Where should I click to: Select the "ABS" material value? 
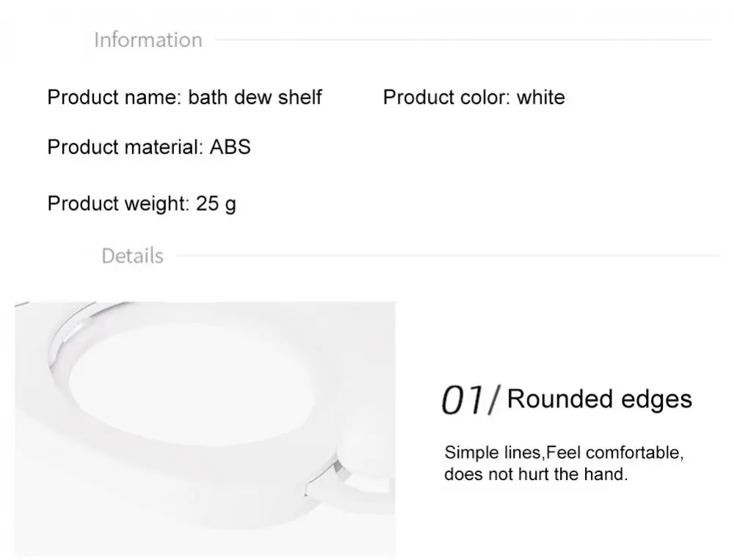230,147
